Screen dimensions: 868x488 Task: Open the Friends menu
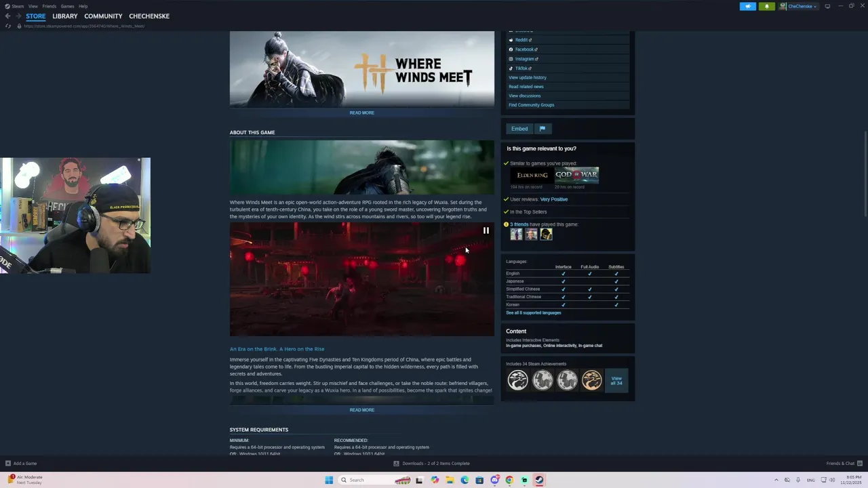50,6
